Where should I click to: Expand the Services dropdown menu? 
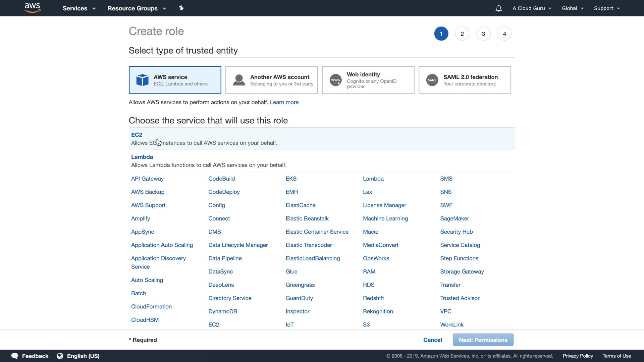[79, 8]
